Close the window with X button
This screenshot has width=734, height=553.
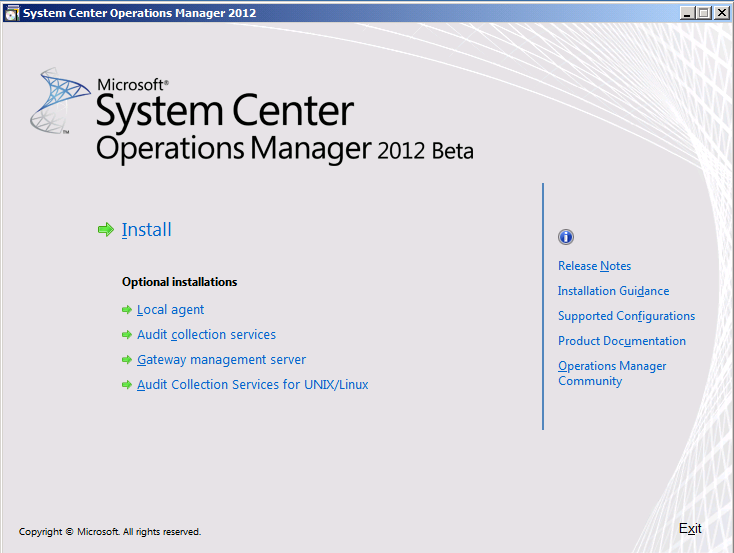(721, 13)
